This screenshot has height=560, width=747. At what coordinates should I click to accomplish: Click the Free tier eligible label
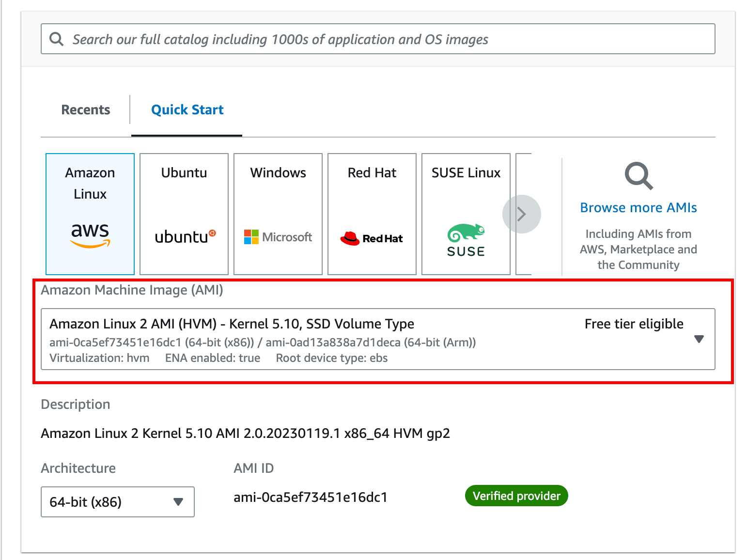coord(634,324)
